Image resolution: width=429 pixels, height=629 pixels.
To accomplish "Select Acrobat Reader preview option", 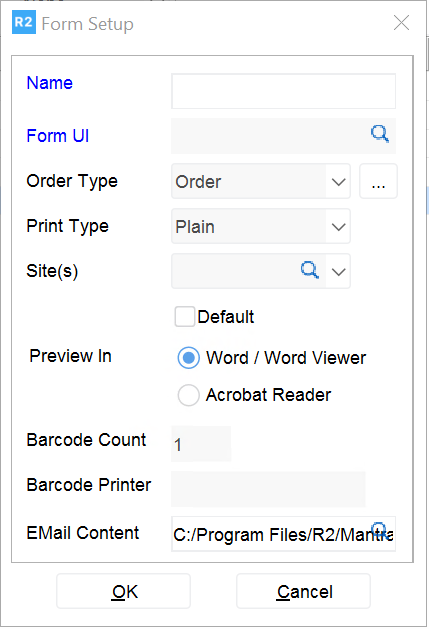I will (188, 395).
